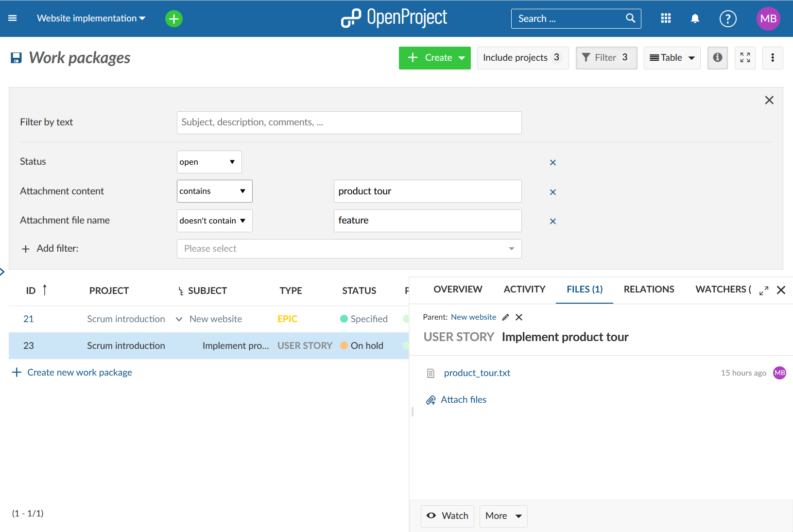Click the green plus quick-add icon
Image resolution: width=793 pixels, height=532 pixels.
[173, 18]
